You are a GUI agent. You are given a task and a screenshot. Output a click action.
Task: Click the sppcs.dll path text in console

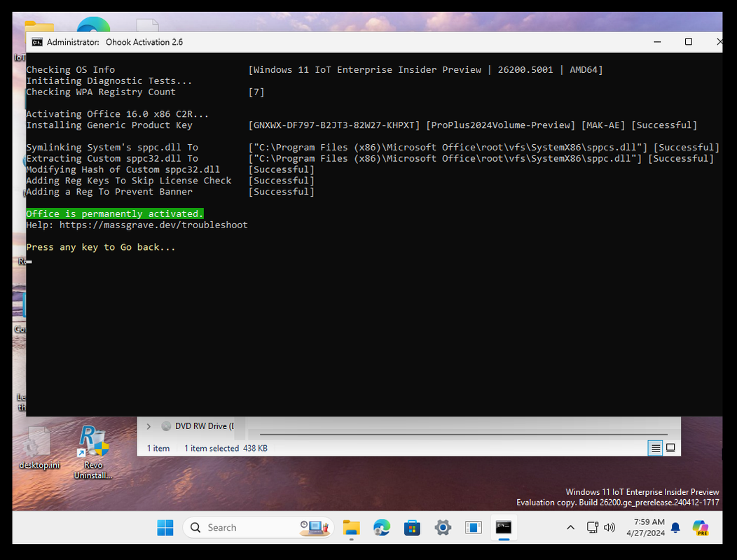click(448, 148)
